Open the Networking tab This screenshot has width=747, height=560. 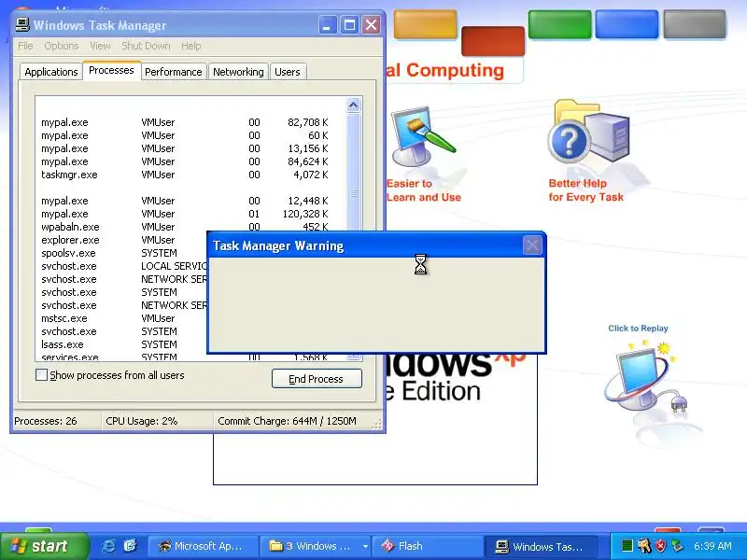(238, 72)
